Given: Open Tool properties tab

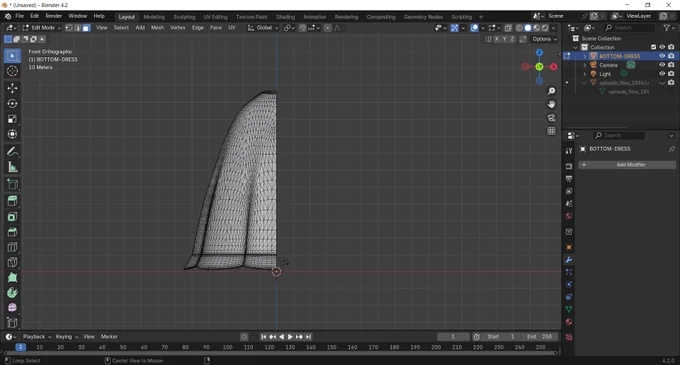Looking at the screenshot, I should click(x=569, y=151).
